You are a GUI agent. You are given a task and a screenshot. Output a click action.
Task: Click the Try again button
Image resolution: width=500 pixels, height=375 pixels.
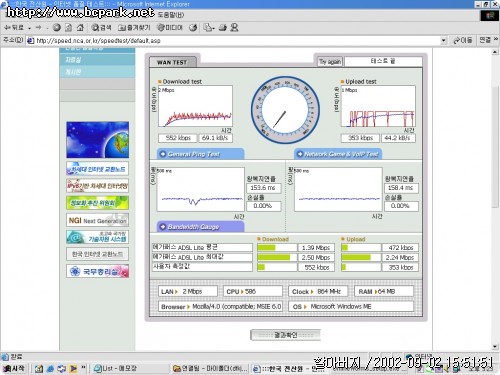click(329, 62)
